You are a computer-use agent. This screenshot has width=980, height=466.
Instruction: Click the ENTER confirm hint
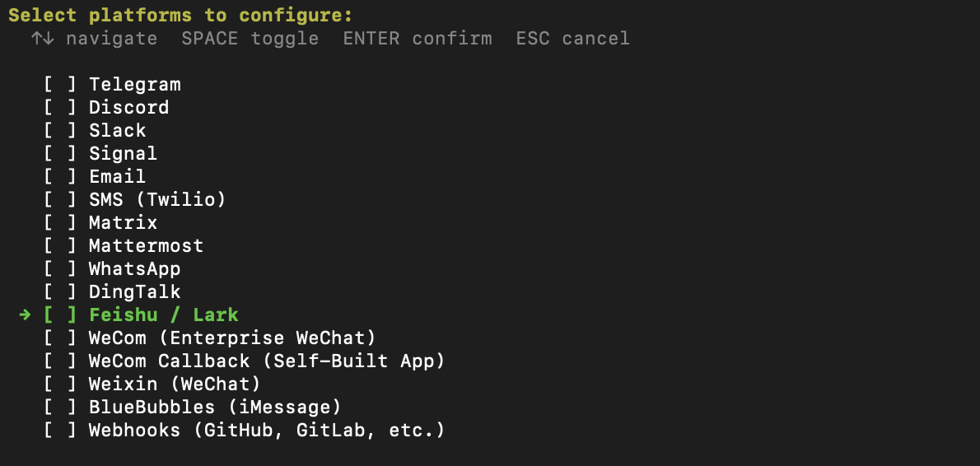(x=418, y=39)
